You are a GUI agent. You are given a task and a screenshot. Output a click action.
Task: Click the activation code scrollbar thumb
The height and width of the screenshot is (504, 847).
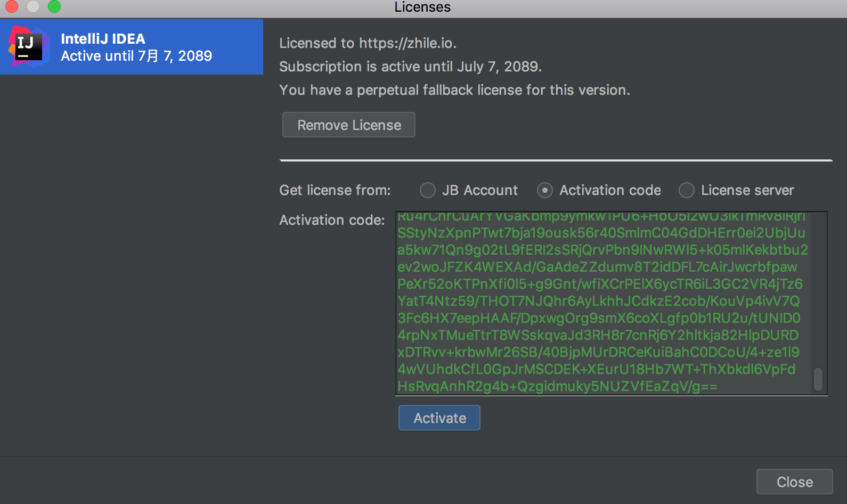818,379
